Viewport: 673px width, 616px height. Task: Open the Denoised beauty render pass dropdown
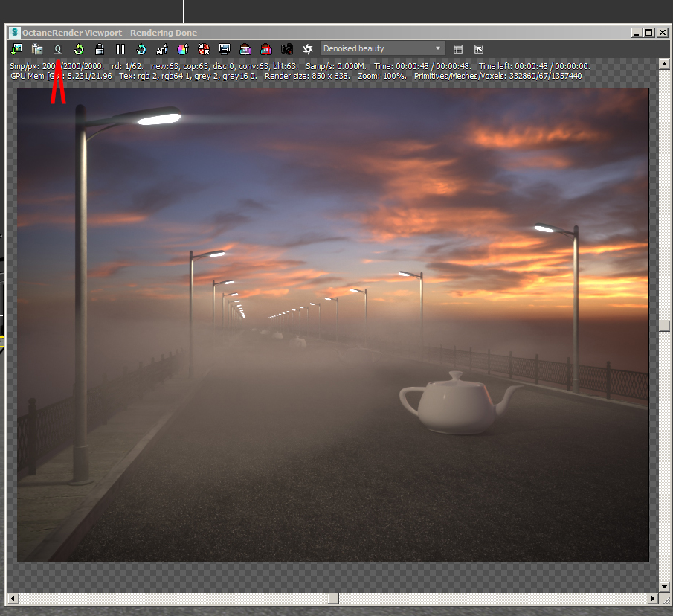click(x=382, y=48)
